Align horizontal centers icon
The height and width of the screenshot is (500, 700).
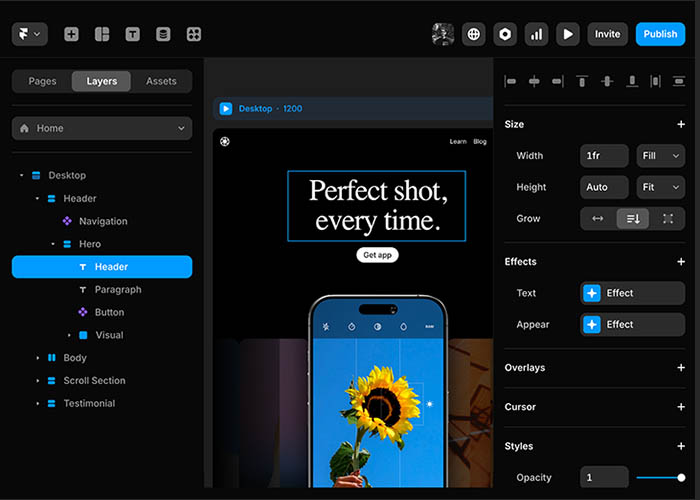pyautogui.click(x=534, y=81)
